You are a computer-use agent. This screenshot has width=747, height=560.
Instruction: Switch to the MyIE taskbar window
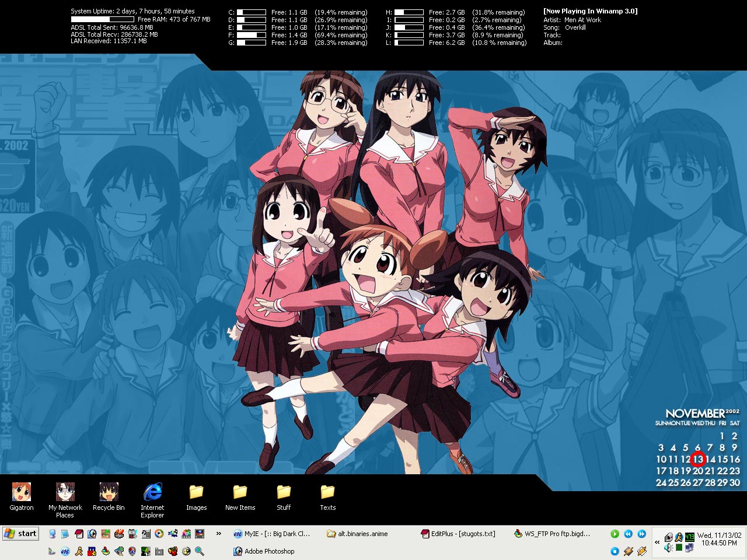pyautogui.click(x=272, y=534)
